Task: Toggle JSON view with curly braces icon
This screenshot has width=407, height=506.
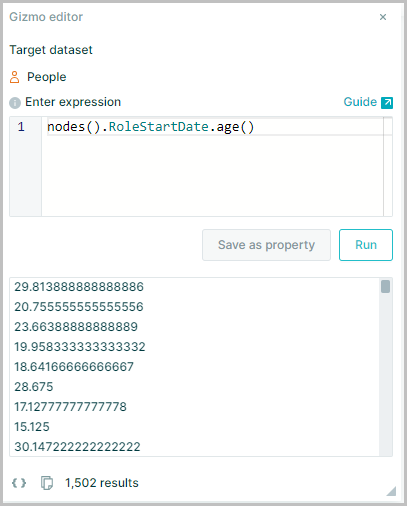Action: tap(19, 483)
